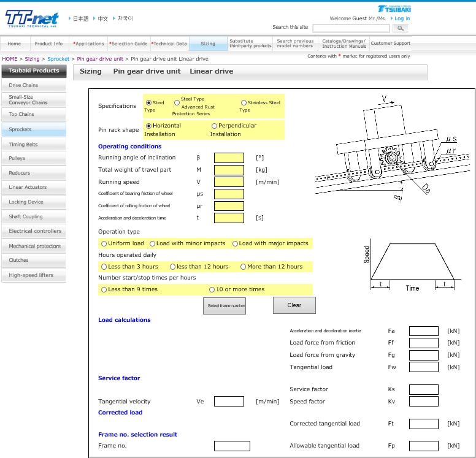Image resolution: width=476 pixels, height=458 pixels.
Task: Switch site language to Japanese
Action: (81, 18)
